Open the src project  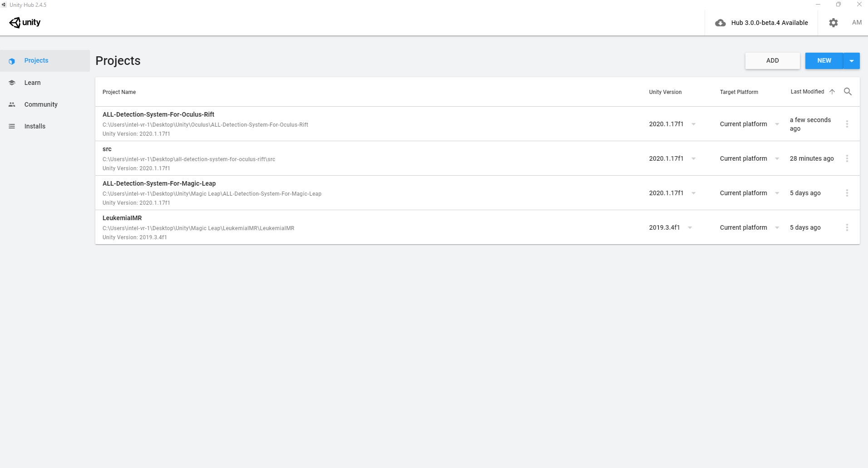click(x=477, y=158)
